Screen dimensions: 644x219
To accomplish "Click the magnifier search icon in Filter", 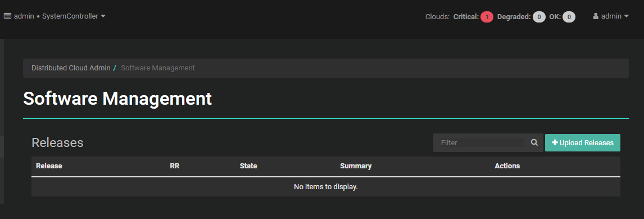I will click(534, 142).
